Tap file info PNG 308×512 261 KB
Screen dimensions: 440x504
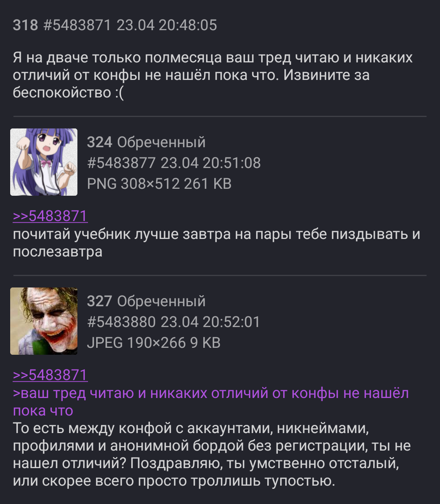159,184
